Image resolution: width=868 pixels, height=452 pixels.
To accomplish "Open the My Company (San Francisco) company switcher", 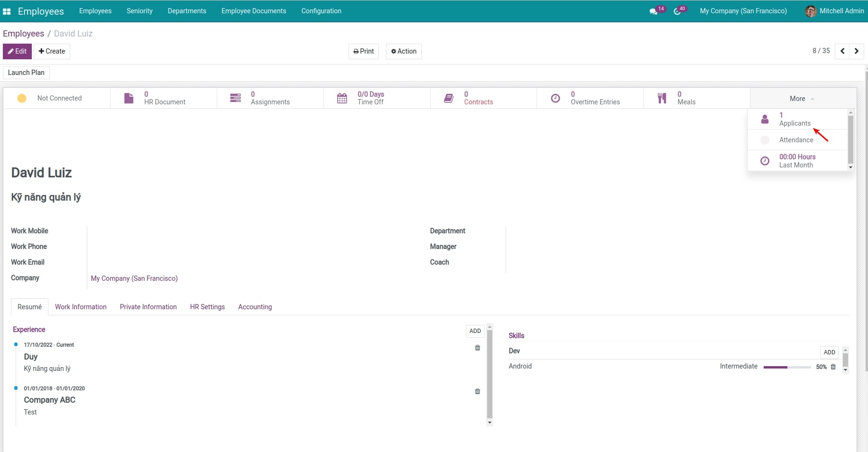I will pyautogui.click(x=743, y=10).
